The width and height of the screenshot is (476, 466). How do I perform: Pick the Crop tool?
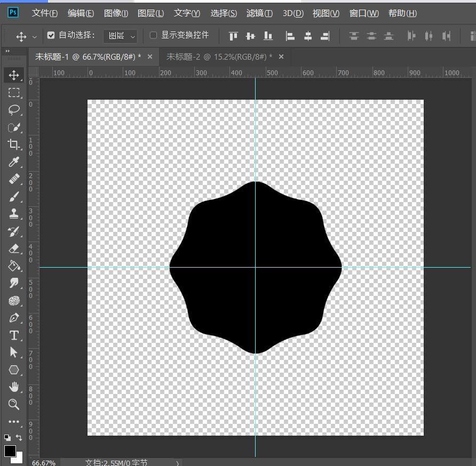[x=14, y=144]
